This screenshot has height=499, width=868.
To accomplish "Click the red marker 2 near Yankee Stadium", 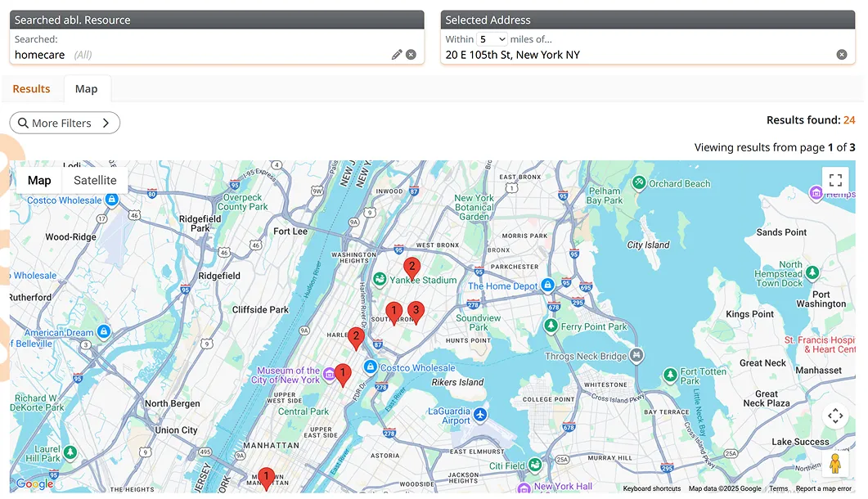I will 412,268.
